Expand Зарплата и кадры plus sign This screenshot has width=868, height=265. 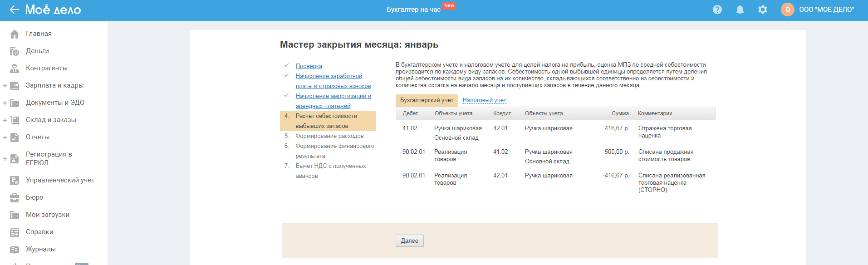point(5,86)
